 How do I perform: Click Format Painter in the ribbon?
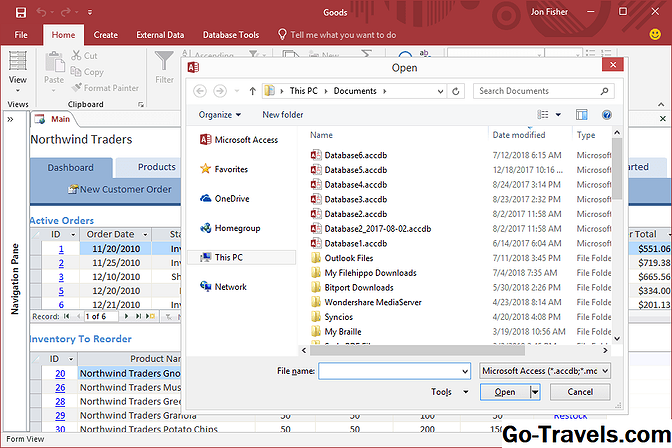(x=105, y=88)
